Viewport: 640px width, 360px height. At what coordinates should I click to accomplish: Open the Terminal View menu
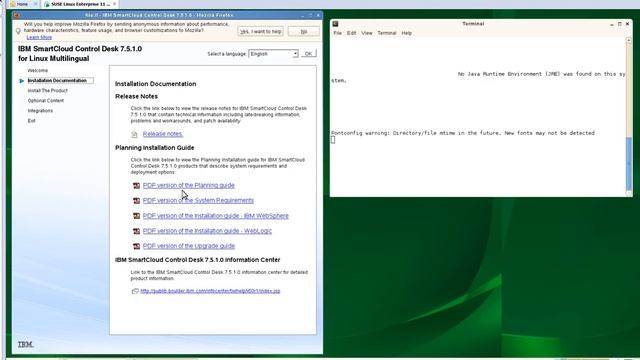pos(367,33)
